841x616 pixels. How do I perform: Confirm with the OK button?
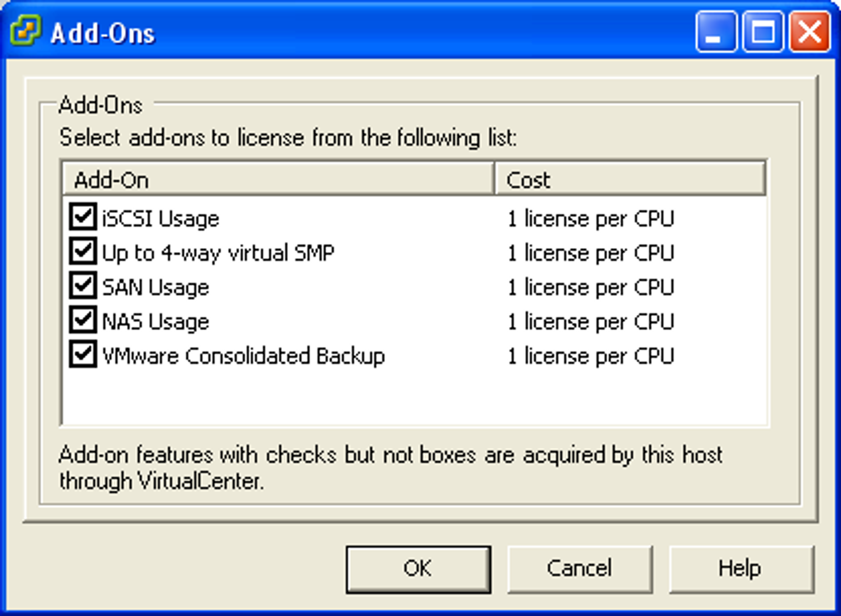coord(418,569)
